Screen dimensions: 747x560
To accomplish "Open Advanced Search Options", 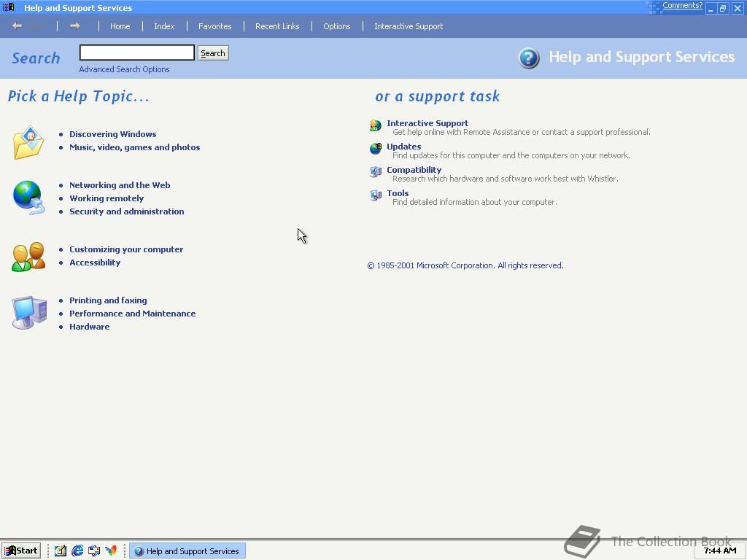I will [124, 69].
